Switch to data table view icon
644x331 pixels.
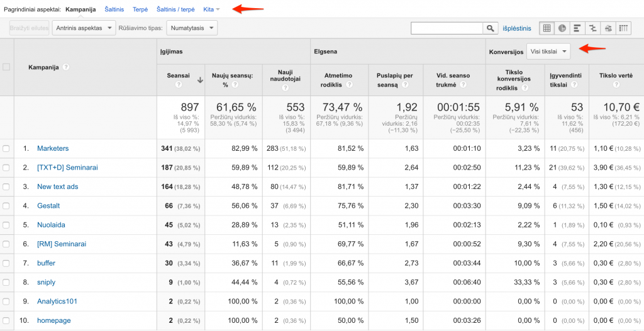pos(547,28)
